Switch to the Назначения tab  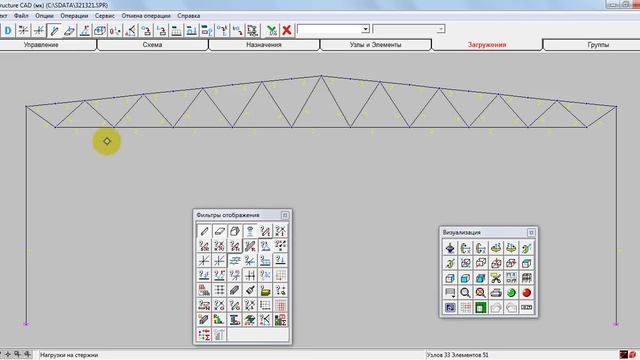pos(264,45)
